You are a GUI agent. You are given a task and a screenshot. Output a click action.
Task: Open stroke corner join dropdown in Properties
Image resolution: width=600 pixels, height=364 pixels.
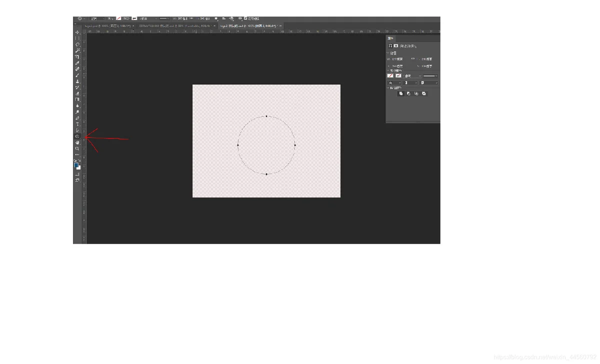[x=429, y=83]
